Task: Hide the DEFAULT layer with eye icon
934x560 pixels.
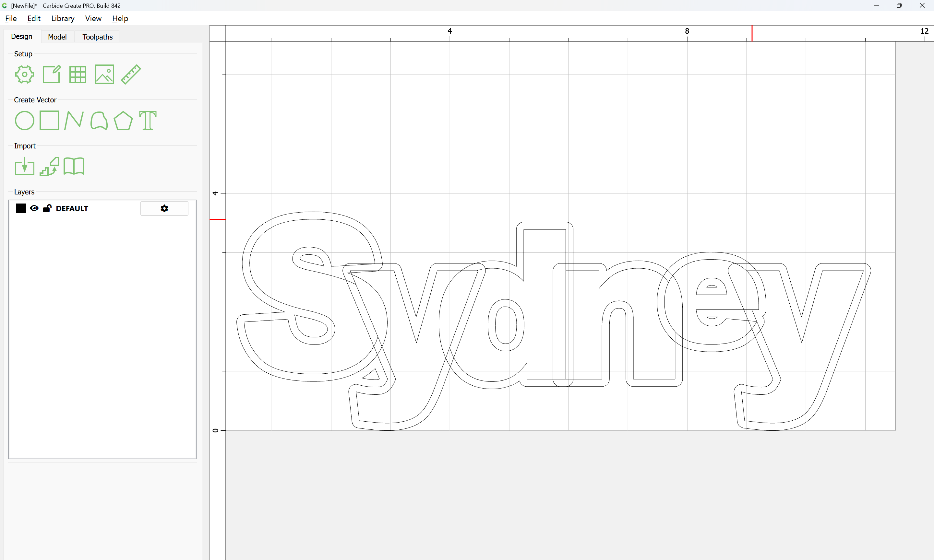Action: [x=34, y=208]
